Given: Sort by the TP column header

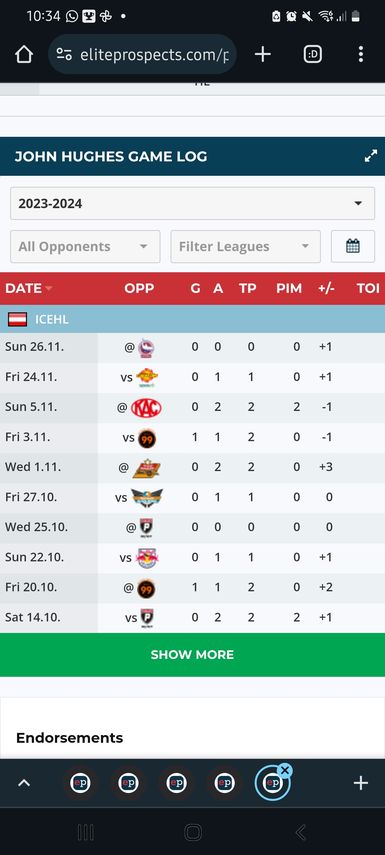Looking at the screenshot, I should [x=248, y=288].
